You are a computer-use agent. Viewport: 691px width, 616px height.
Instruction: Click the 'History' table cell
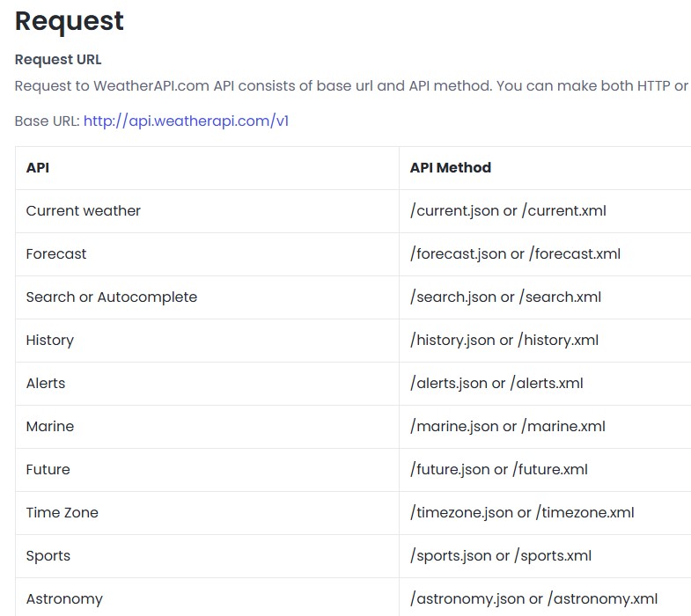pyautogui.click(x=207, y=341)
